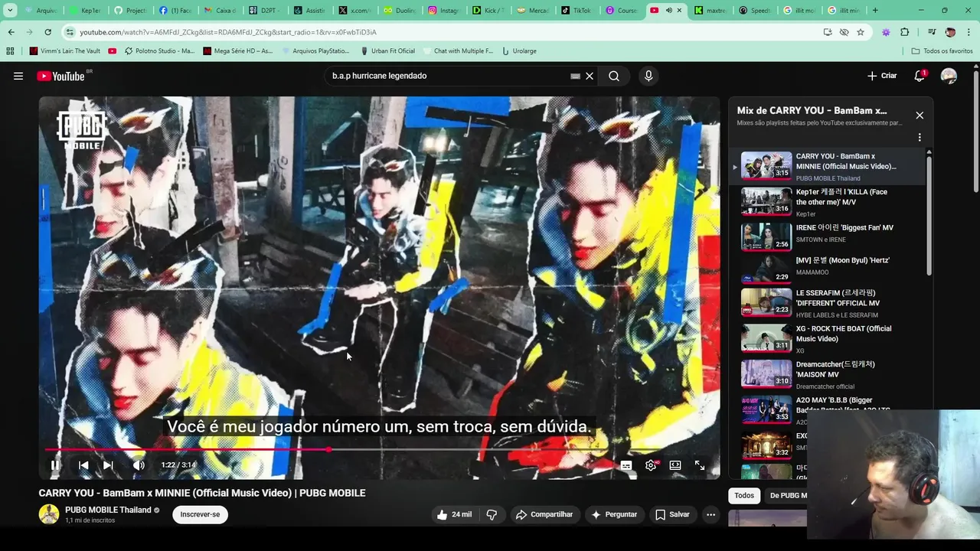Open Chrome tab search dropdown arrow
Screen dimensions: 980x551
[10, 11]
